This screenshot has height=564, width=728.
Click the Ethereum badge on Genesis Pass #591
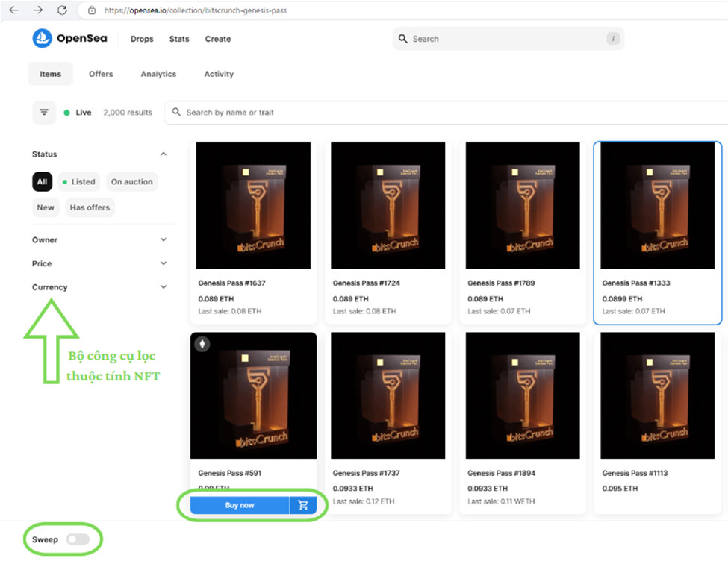(202, 344)
